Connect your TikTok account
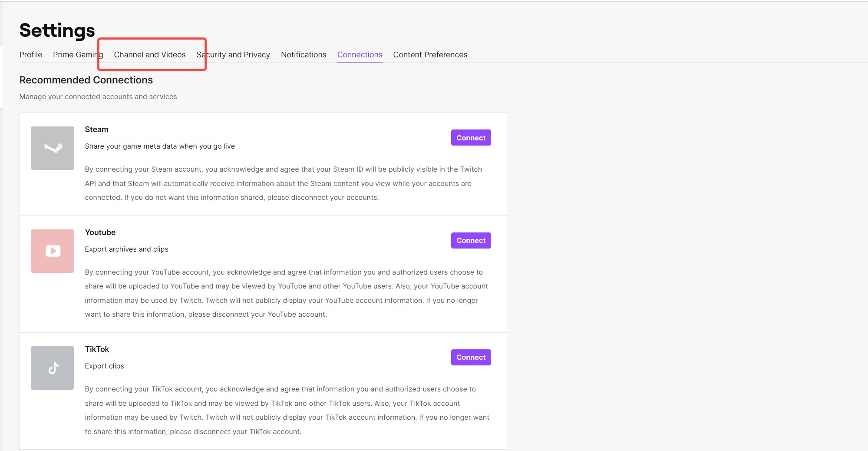The height and width of the screenshot is (451, 868). coord(471,357)
